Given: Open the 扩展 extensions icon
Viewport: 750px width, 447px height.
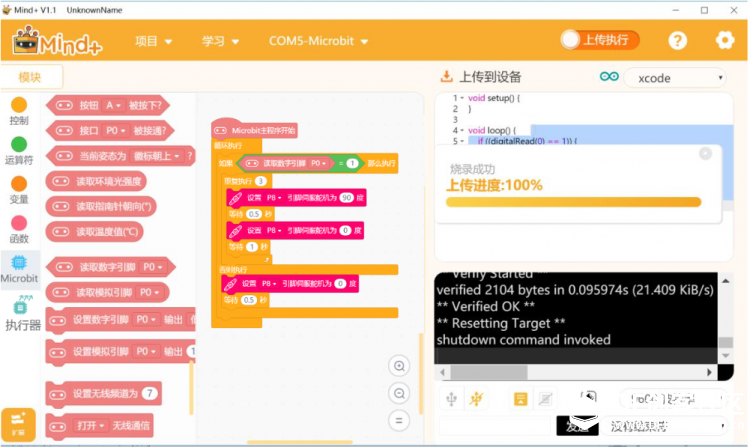Looking at the screenshot, I should pos(18,424).
